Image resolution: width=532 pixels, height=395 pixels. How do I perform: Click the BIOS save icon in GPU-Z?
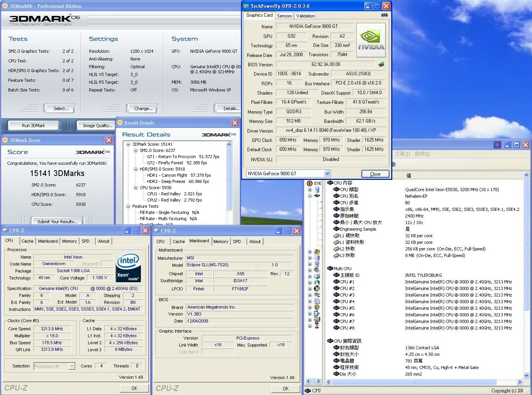point(381,64)
